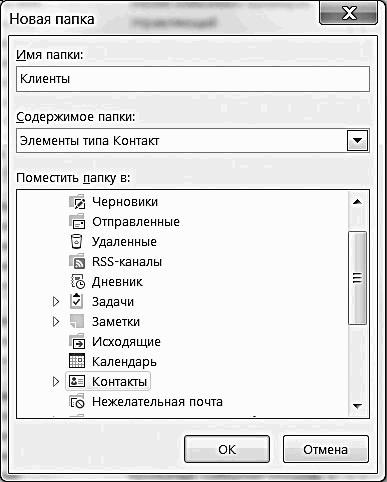Close the Новая папка dialog
This screenshot has height=482, width=387.
tap(348, 13)
